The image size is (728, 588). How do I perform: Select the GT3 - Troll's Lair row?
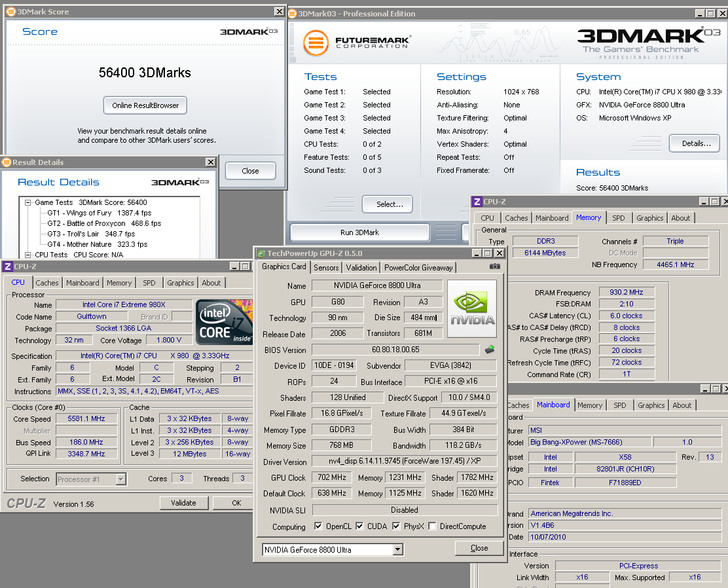[91, 234]
